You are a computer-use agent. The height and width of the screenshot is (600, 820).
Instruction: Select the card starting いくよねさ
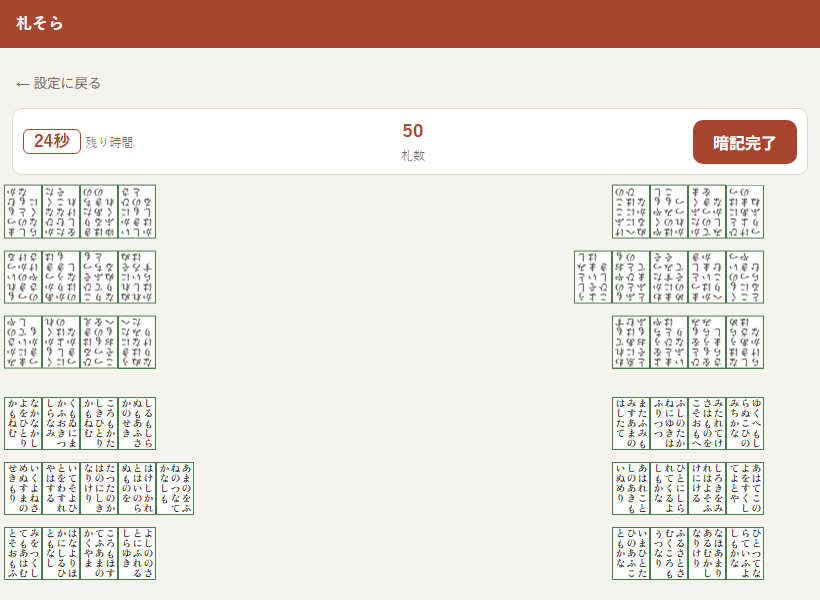click(23, 489)
